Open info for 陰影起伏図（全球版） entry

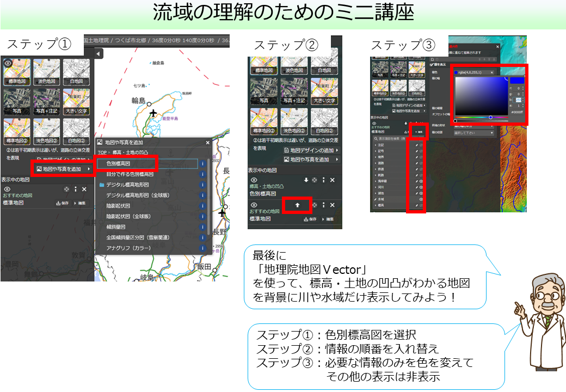[x=203, y=216]
